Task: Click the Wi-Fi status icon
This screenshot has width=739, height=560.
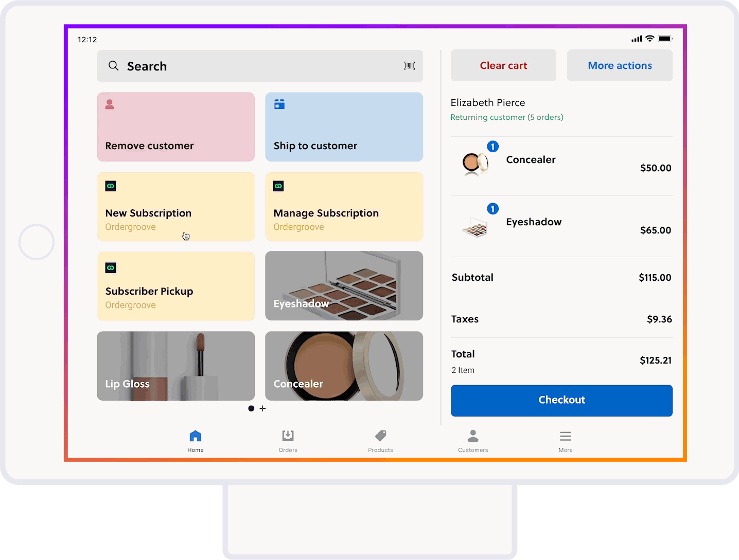Action: 650,39
